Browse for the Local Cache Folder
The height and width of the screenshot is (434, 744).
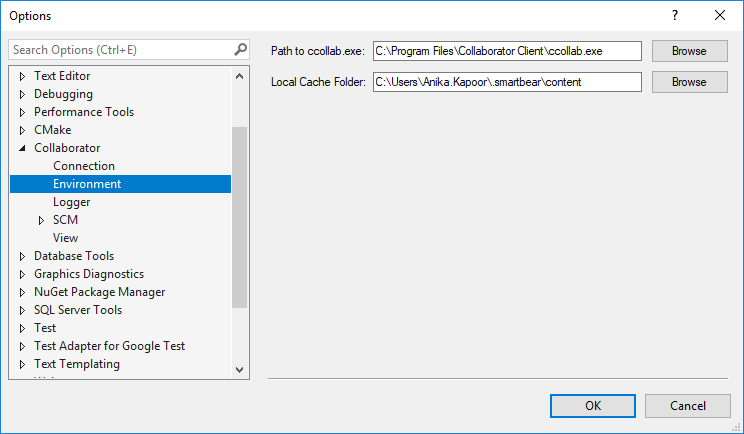pos(688,82)
